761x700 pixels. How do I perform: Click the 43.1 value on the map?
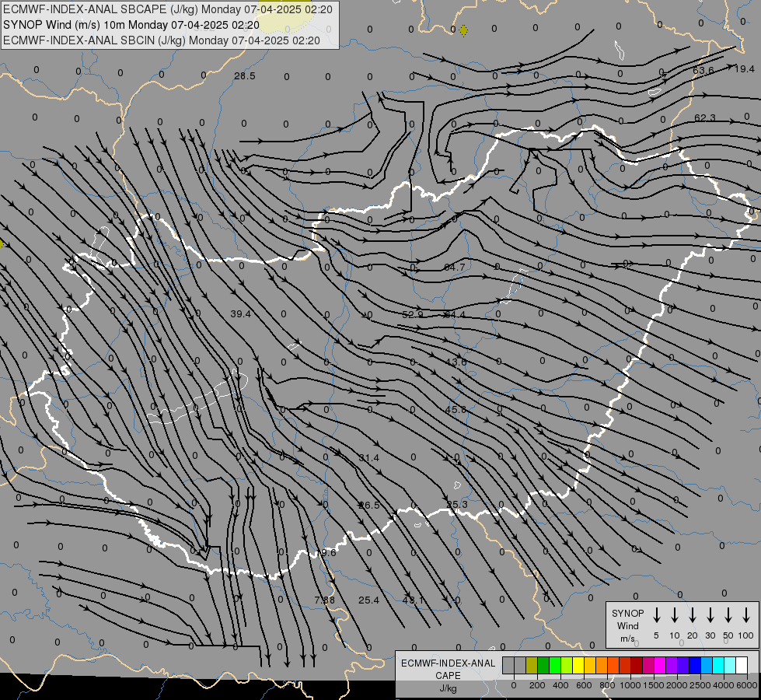[413, 600]
